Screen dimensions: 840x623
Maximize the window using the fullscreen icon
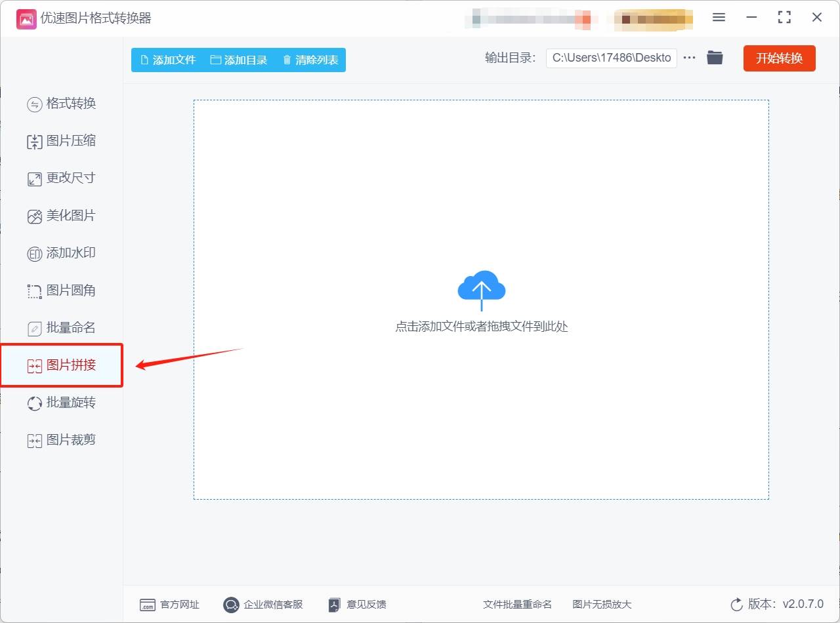[x=784, y=18]
